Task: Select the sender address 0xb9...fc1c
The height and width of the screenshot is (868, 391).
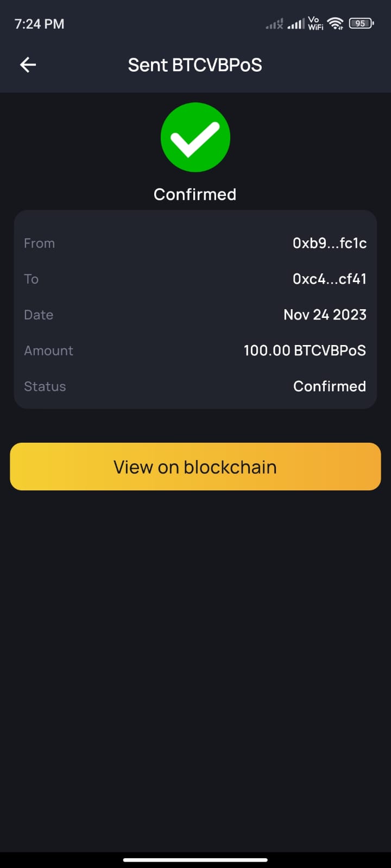Action: pos(329,243)
